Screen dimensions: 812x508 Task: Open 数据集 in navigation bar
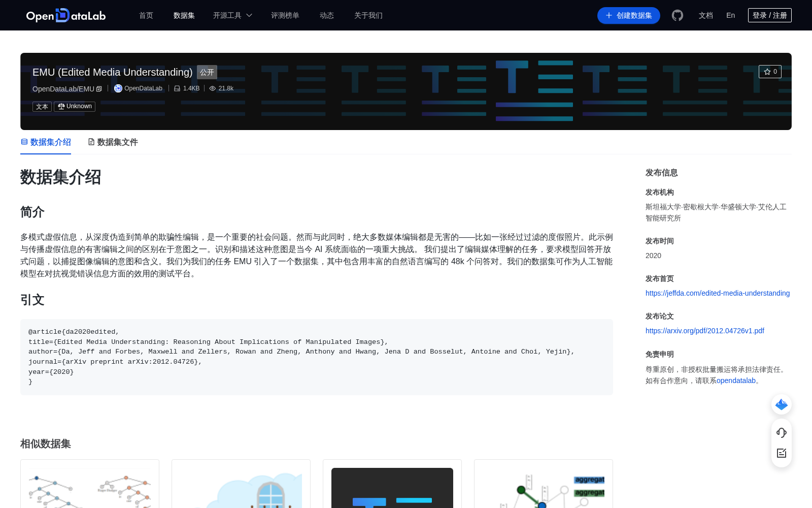coord(184,15)
